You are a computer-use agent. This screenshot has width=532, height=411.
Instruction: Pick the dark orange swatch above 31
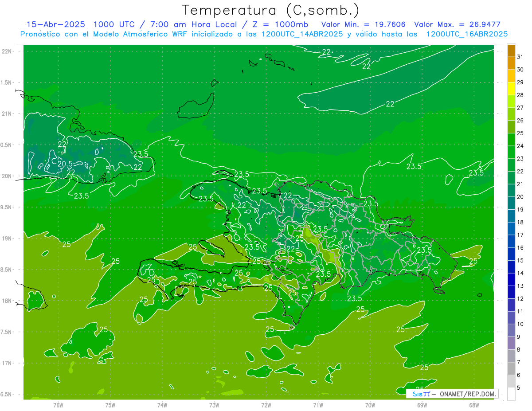(x=511, y=51)
